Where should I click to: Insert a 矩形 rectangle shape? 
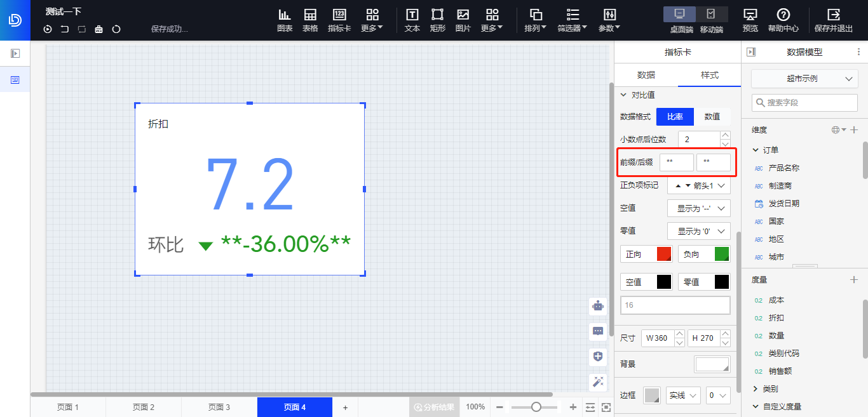437,20
